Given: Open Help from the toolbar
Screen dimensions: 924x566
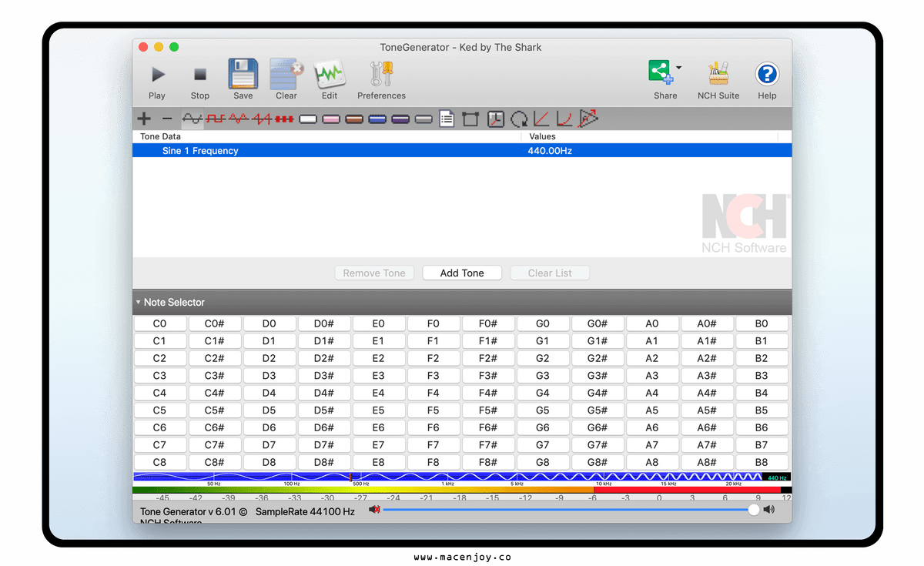Looking at the screenshot, I should (x=767, y=80).
